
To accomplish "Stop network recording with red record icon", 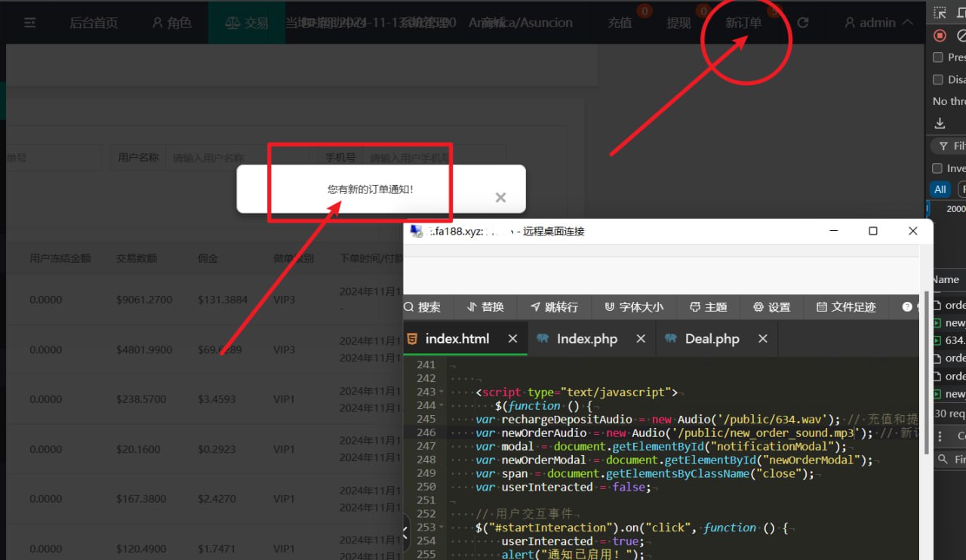I will (x=940, y=35).
